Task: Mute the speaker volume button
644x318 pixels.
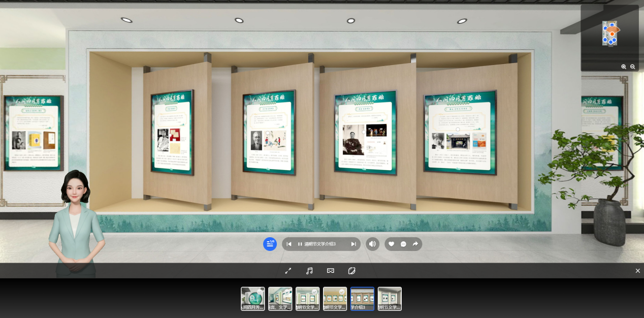Action: pos(372,244)
